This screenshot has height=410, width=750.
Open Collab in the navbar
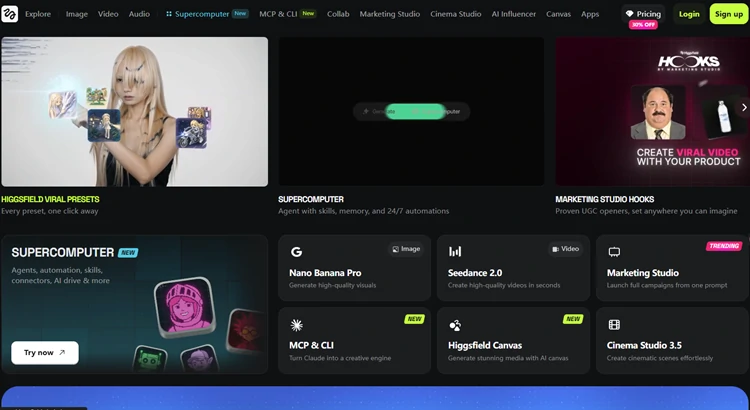(338, 14)
